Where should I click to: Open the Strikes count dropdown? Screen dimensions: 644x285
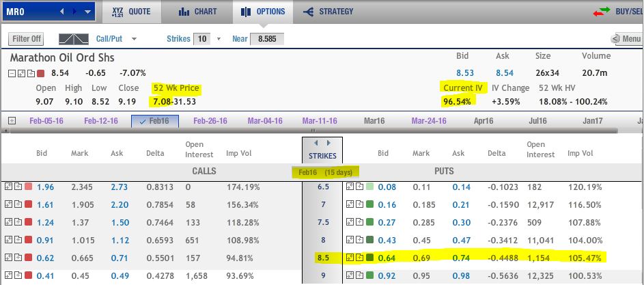click(x=219, y=39)
